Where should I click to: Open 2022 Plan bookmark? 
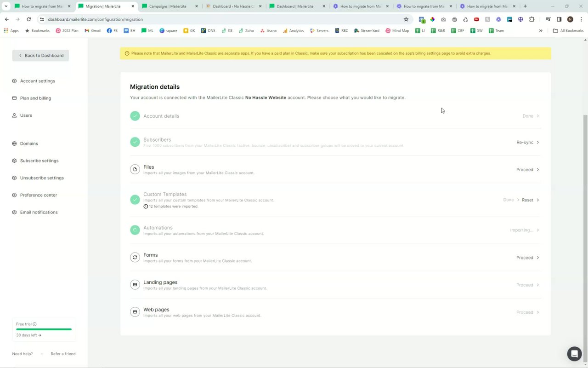click(x=67, y=30)
